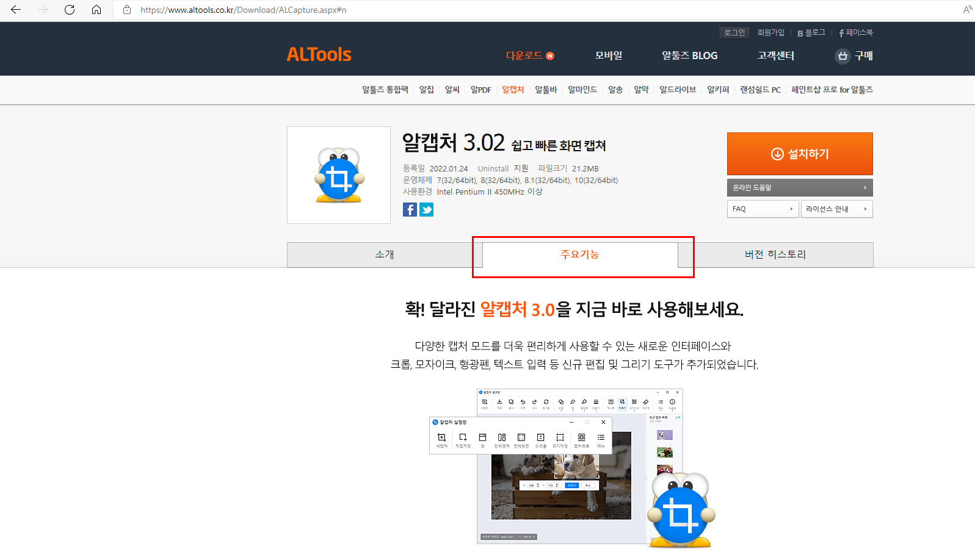Click the 로그인 button
The width and height of the screenshot is (975, 560).
[x=734, y=32]
